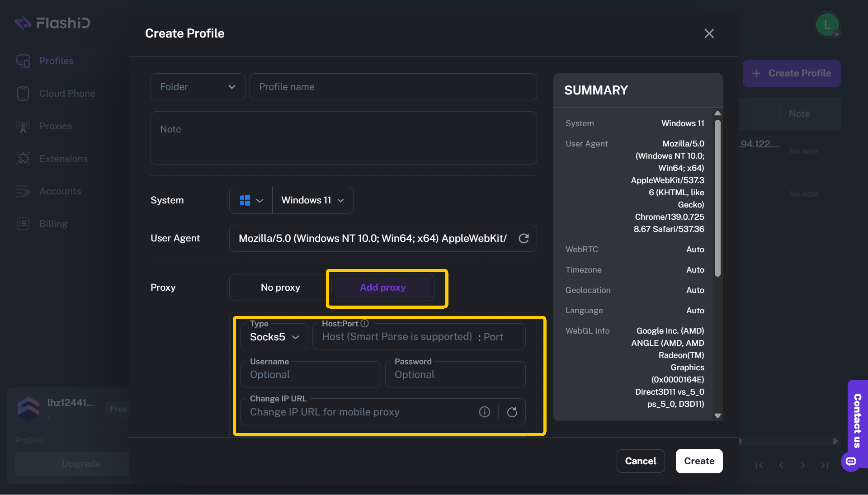Open the Folder dropdown

point(198,87)
